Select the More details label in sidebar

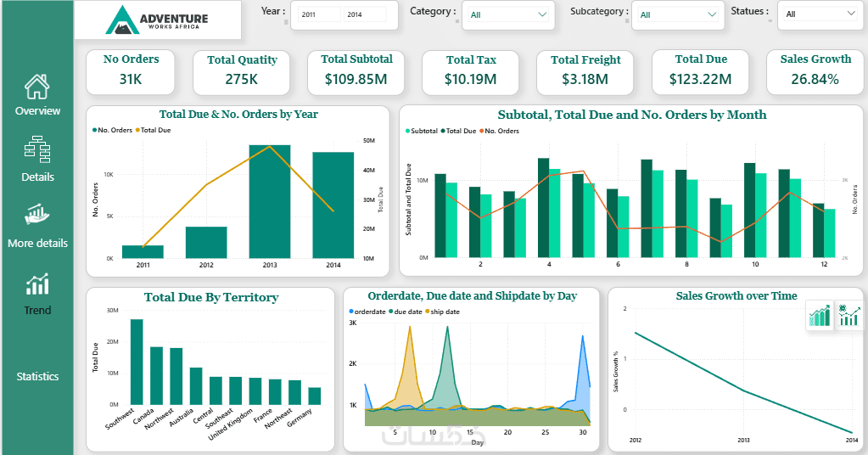coord(37,243)
